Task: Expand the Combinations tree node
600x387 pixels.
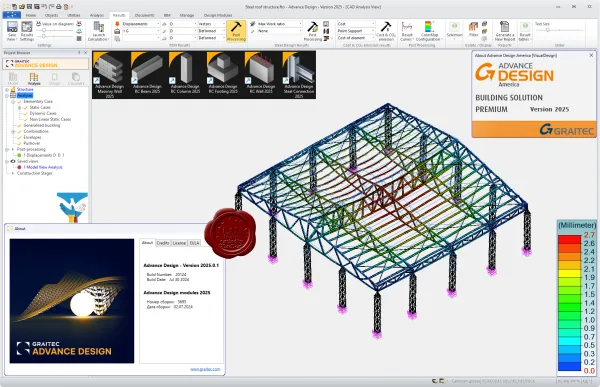Action: click(13, 131)
